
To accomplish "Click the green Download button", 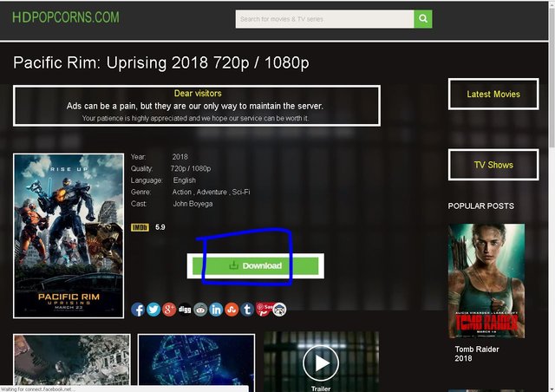I will tap(255, 265).
